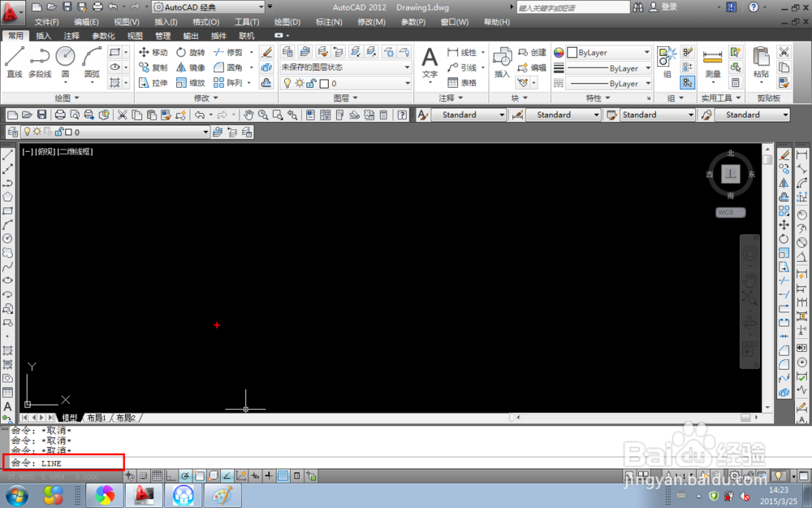
Task: Expand the 绘图 panel title
Action: [x=67, y=98]
